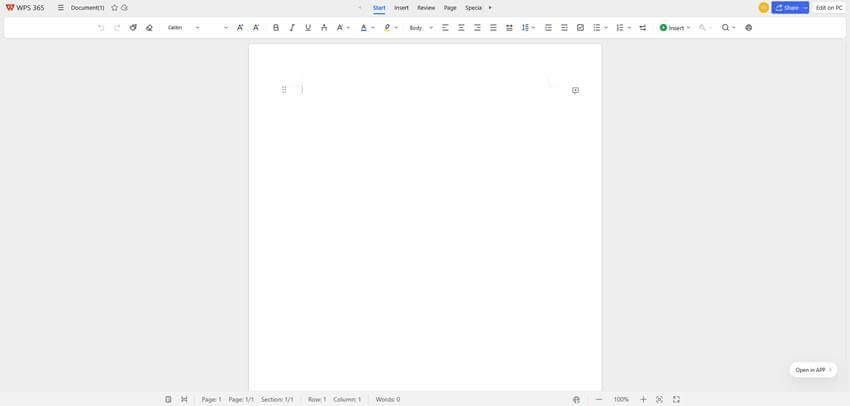Open the Insert dropdown menu
This screenshot has height=406, width=850.
675,28
